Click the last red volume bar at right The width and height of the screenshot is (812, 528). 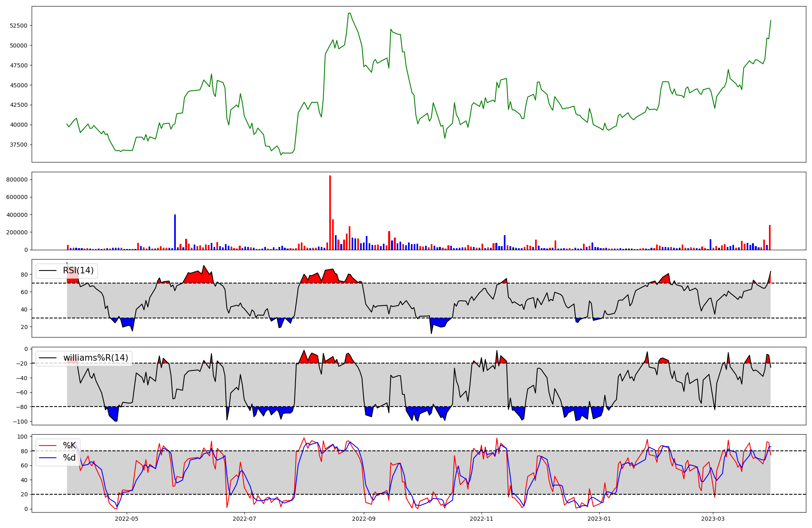pyautogui.click(x=769, y=238)
